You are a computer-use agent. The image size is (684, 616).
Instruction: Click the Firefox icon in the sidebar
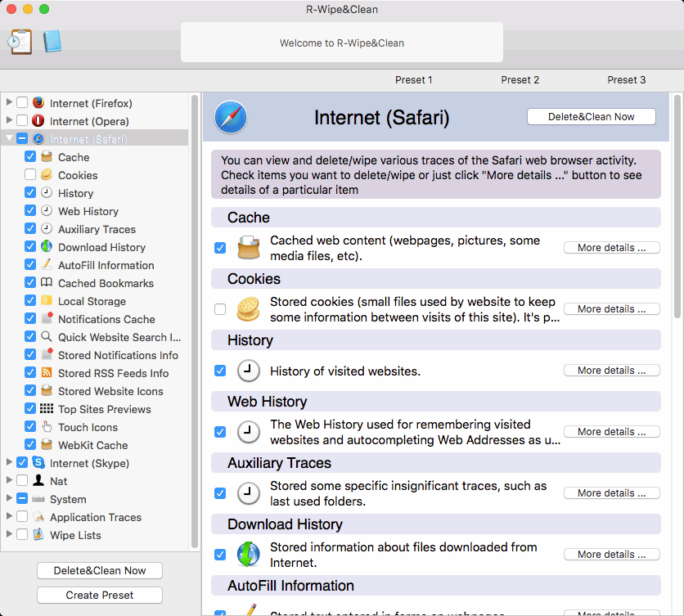point(38,102)
